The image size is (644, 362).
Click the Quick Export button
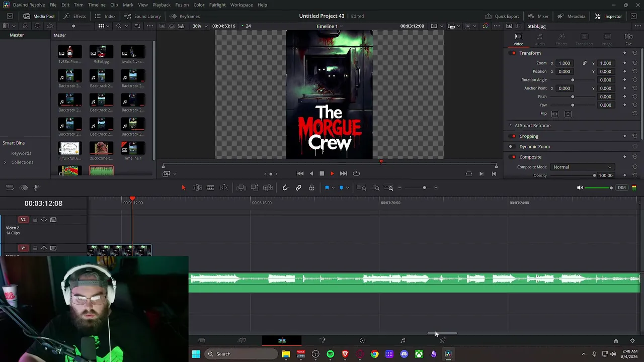coord(502,16)
